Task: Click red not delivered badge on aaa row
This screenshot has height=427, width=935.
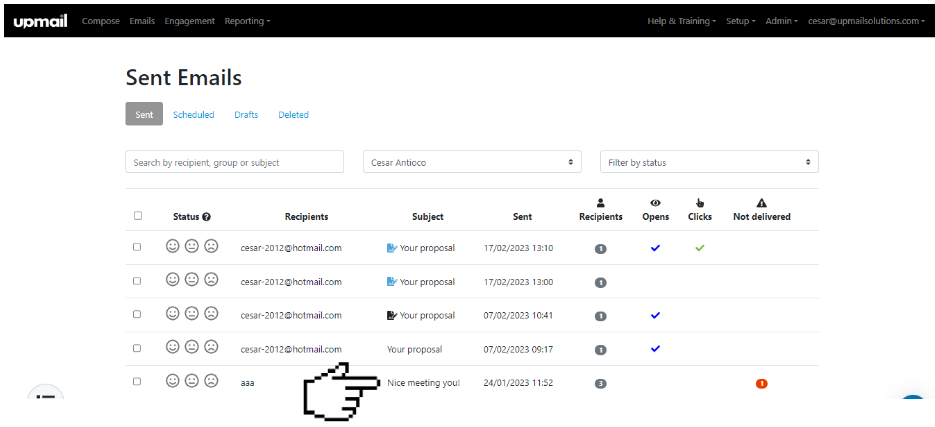Action: coord(761,383)
